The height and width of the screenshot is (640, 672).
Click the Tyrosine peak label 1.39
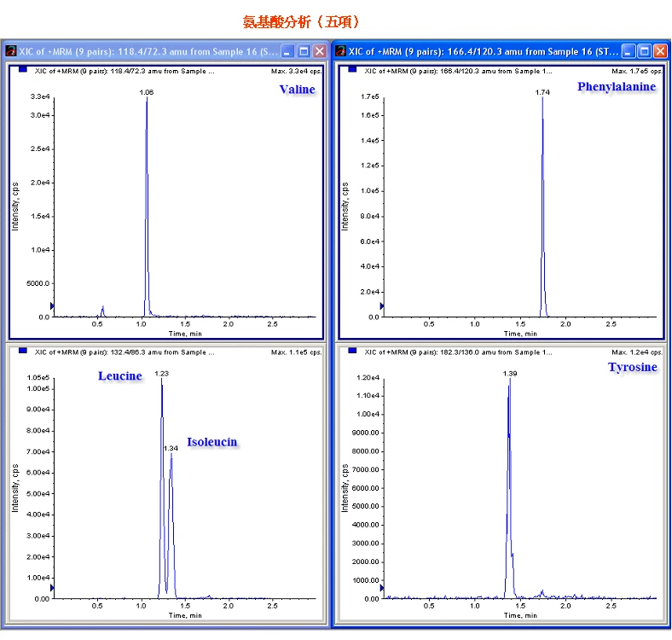coord(511,374)
